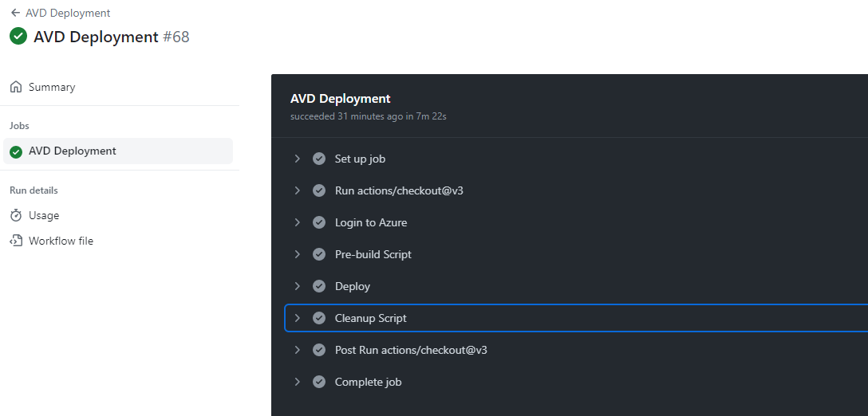Click the Summary home icon
868x416 pixels.
pyautogui.click(x=16, y=87)
